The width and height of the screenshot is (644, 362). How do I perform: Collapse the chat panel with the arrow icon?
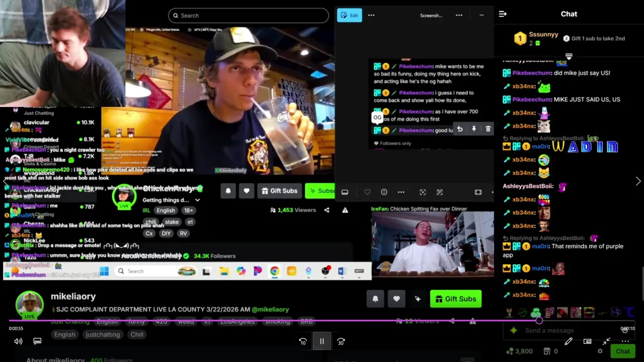click(503, 14)
